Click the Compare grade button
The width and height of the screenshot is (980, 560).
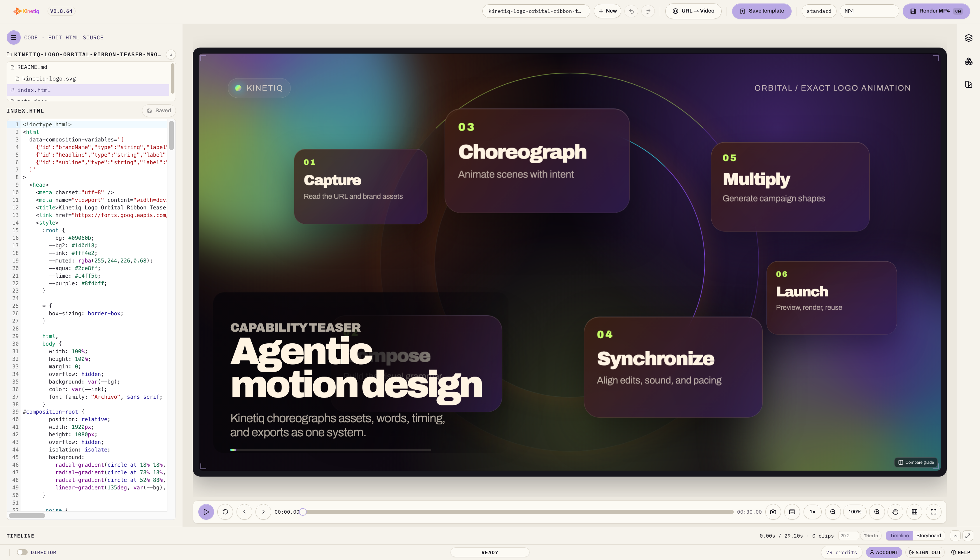(916, 462)
